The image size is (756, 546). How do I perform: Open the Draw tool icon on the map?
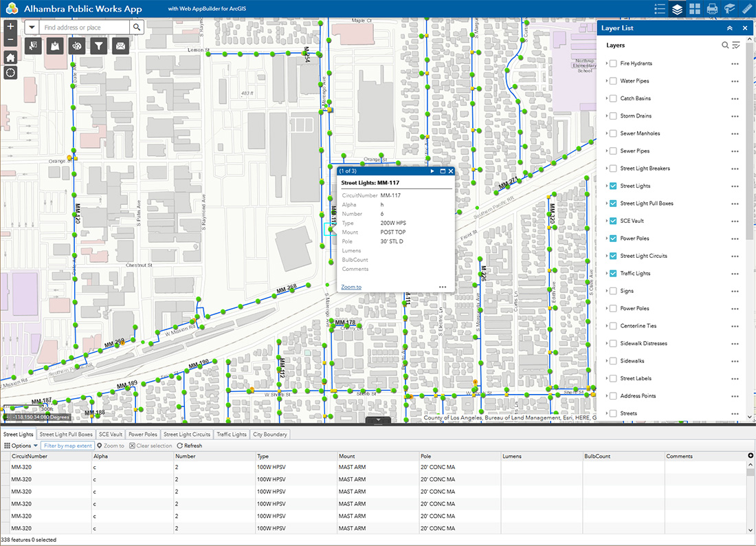tap(76, 45)
